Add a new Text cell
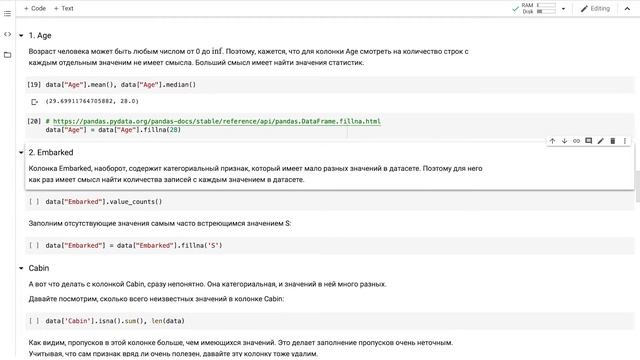 64,8
